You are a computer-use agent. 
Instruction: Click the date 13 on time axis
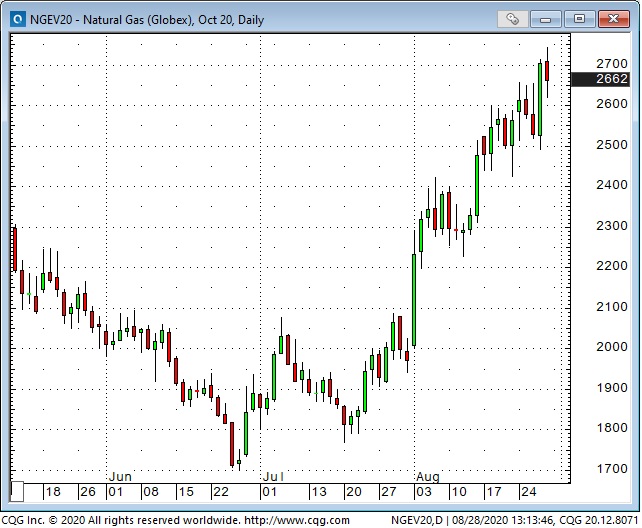[x=319, y=492]
